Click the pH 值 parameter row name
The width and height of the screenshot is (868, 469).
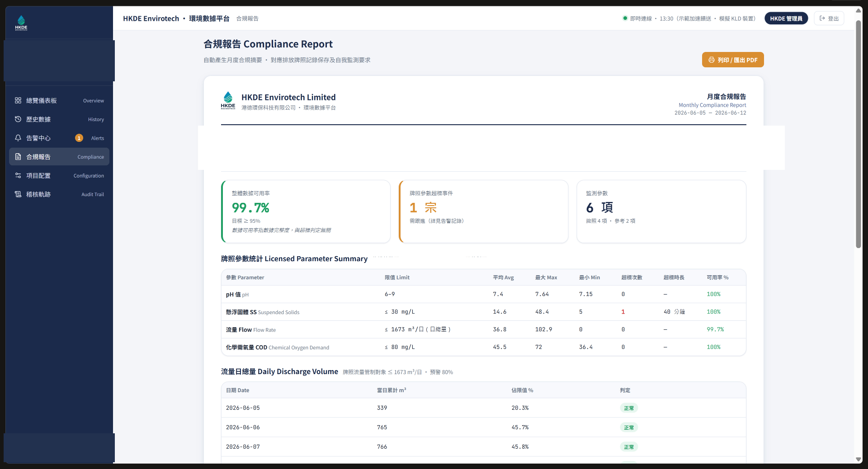pyautogui.click(x=237, y=295)
